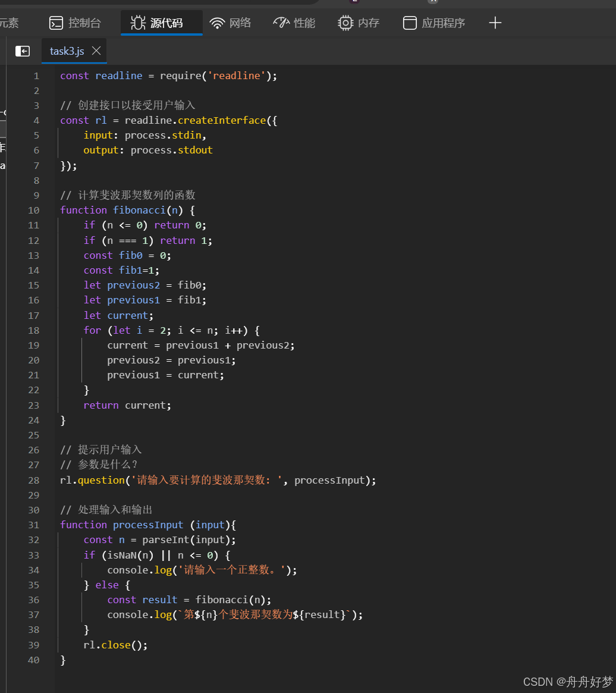
Task: Click line number 10 to set breakpoint
Action: (33, 211)
